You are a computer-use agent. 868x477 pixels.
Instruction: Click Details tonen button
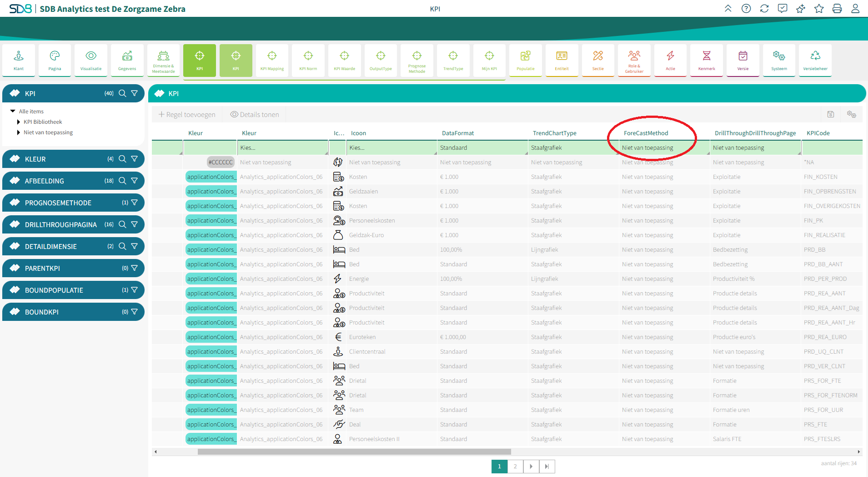coord(255,115)
